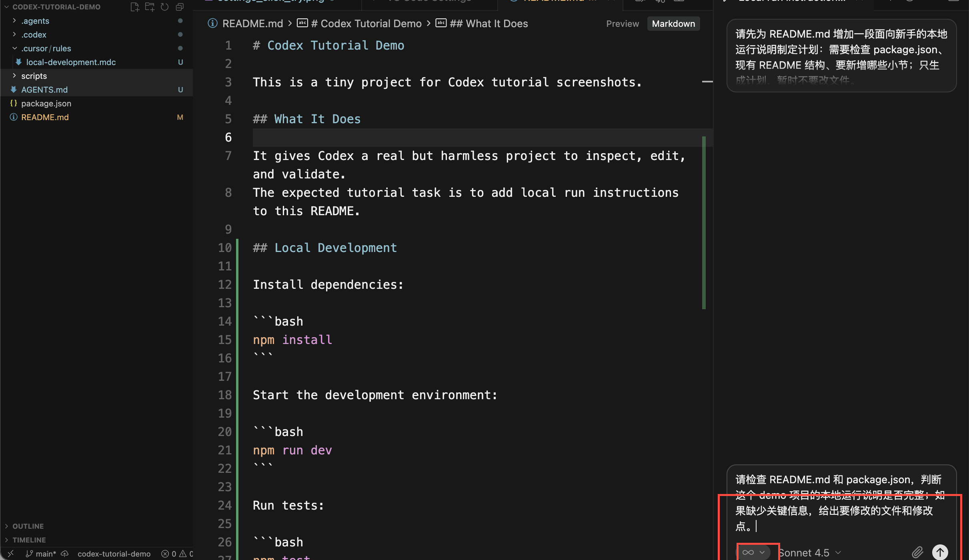The width and height of the screenshot is (969, 560).
Task: Click the remote connection status bar icon
Action: tap(11, 554)
